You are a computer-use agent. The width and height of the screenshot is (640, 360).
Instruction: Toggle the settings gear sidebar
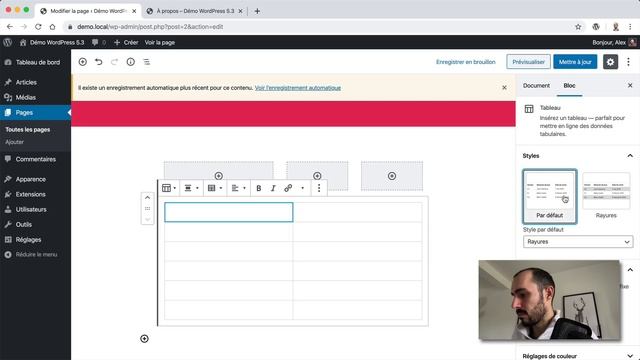(x=610, y=62)
